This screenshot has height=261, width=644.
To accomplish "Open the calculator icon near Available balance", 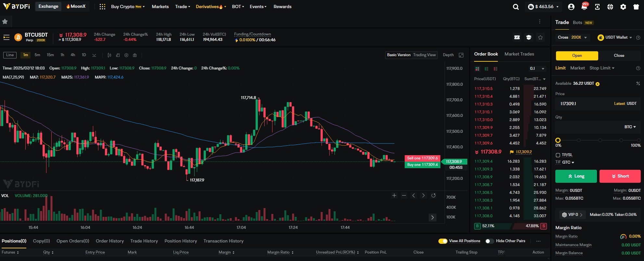I will click(638, 83).
